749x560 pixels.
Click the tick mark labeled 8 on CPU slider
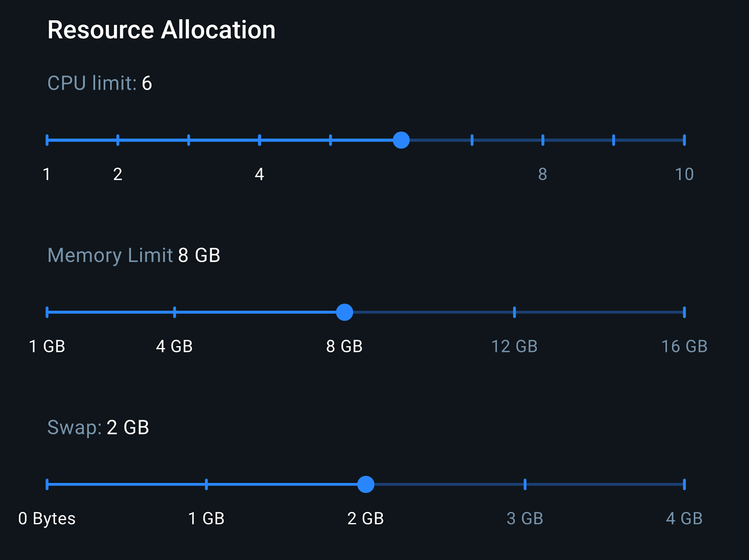pos(543,140)
